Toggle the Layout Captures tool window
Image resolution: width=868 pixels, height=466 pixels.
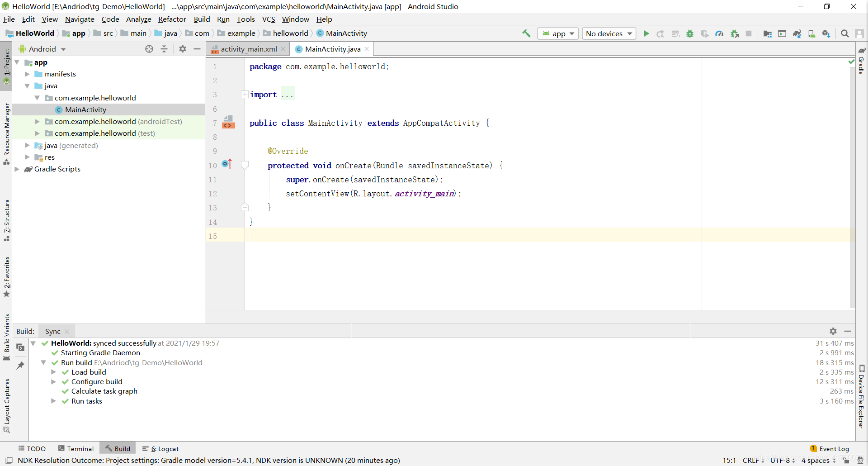[x=6, y=406]
